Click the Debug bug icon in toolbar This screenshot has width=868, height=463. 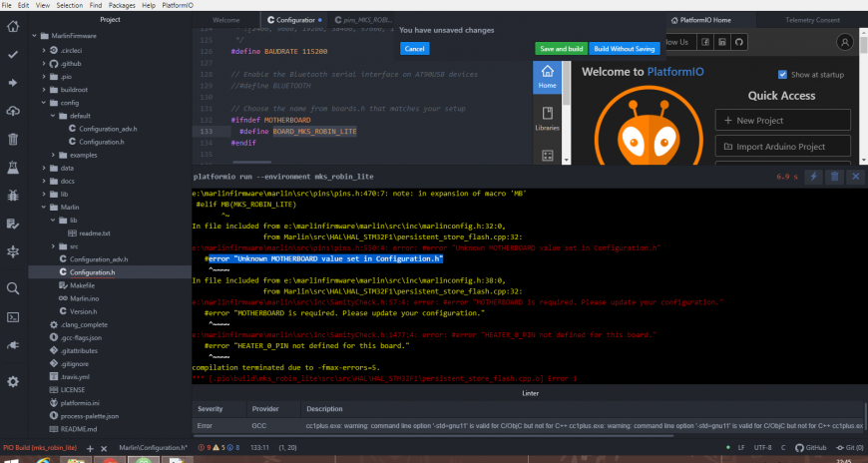pos(13,195)
